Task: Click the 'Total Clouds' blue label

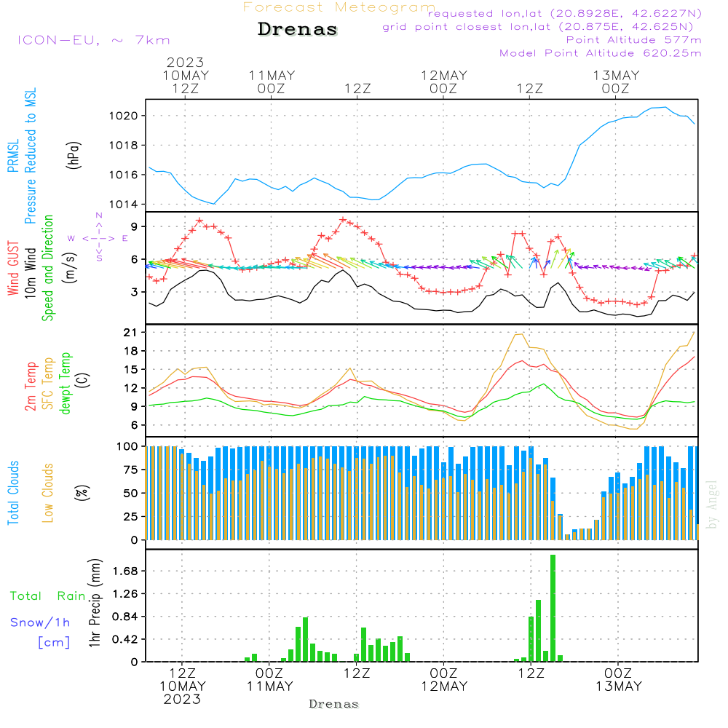Action: click(13, 493)
